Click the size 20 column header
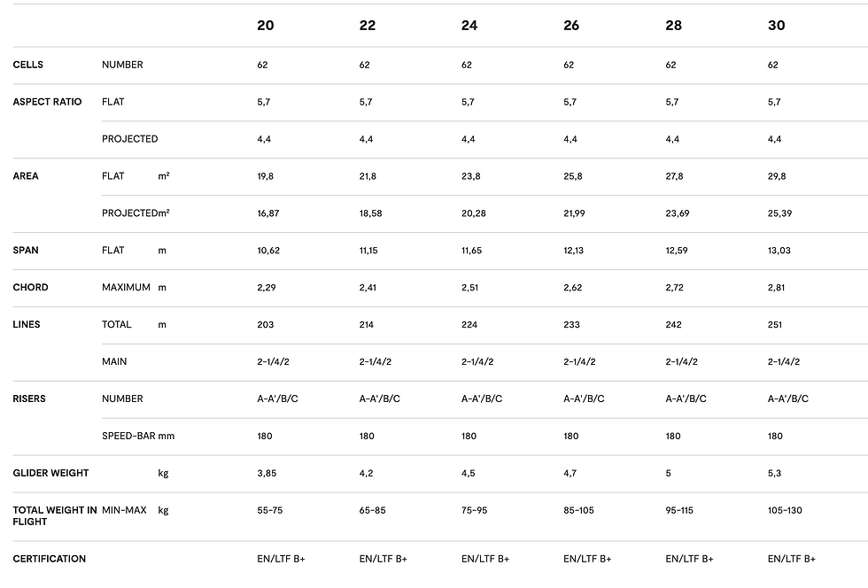The width and height of the screenshot is (868, 588). click(x=265, y=26)
